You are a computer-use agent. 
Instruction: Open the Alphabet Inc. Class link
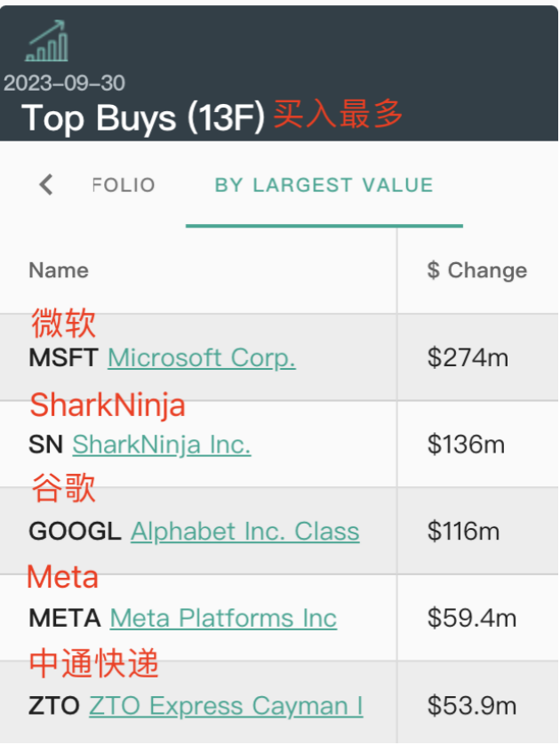click(245, 532)
